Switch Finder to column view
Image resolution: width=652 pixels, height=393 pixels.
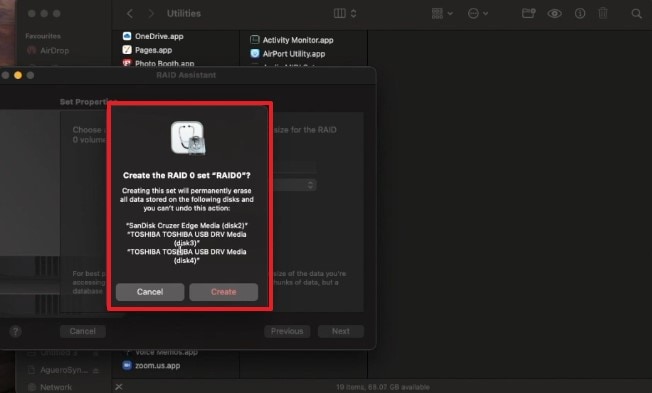[x=339, y=14]
